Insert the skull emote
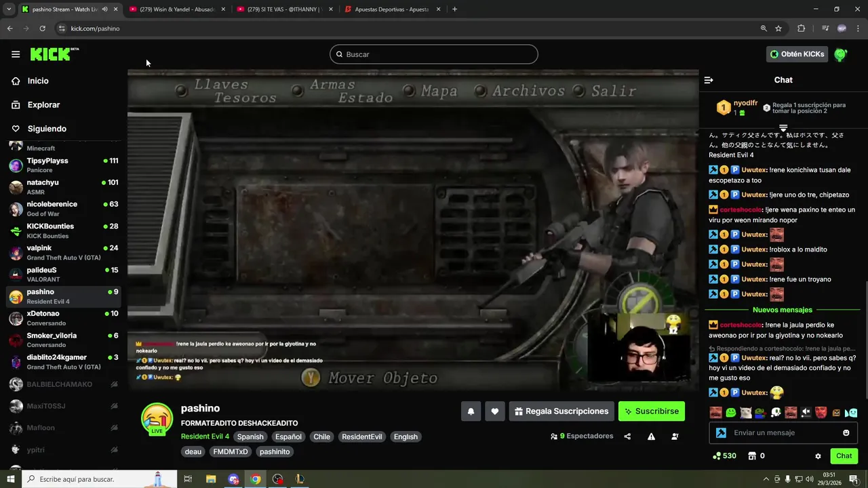Viewport: 868px width, 488px height. pos(776,412)
